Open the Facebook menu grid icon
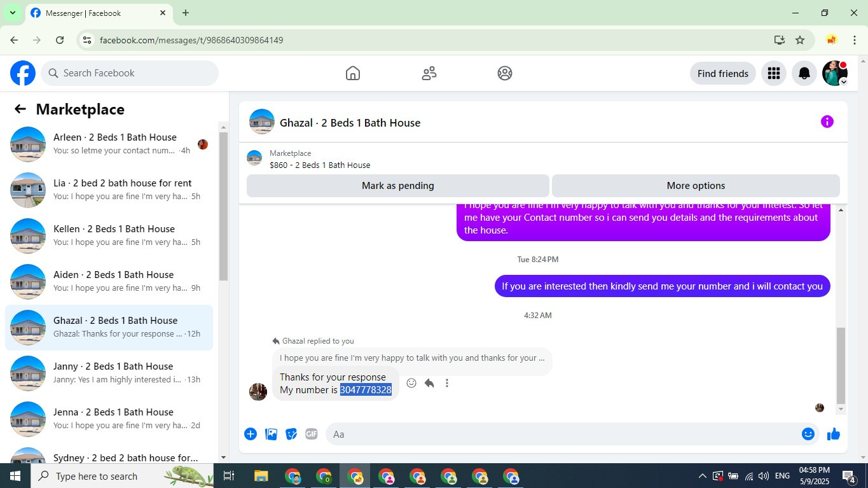The image size is (868, 488). [774, 73]
